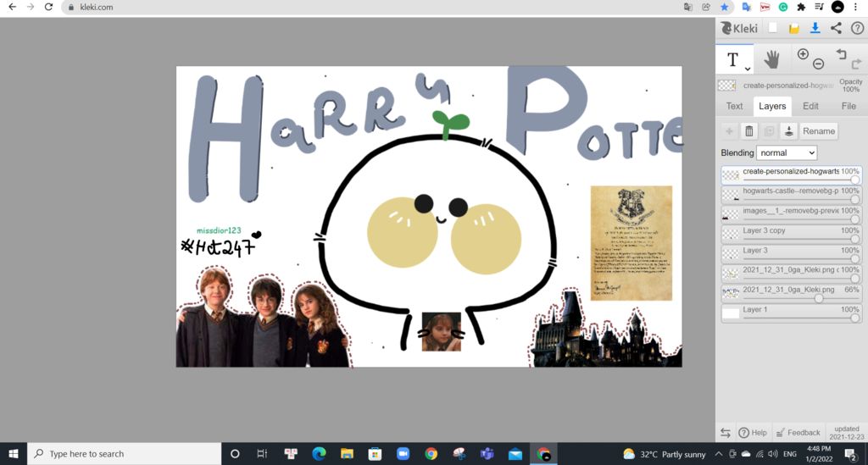Open the media control playlist icon
Viewport: 868px width, 465px height.
point(820,7)
